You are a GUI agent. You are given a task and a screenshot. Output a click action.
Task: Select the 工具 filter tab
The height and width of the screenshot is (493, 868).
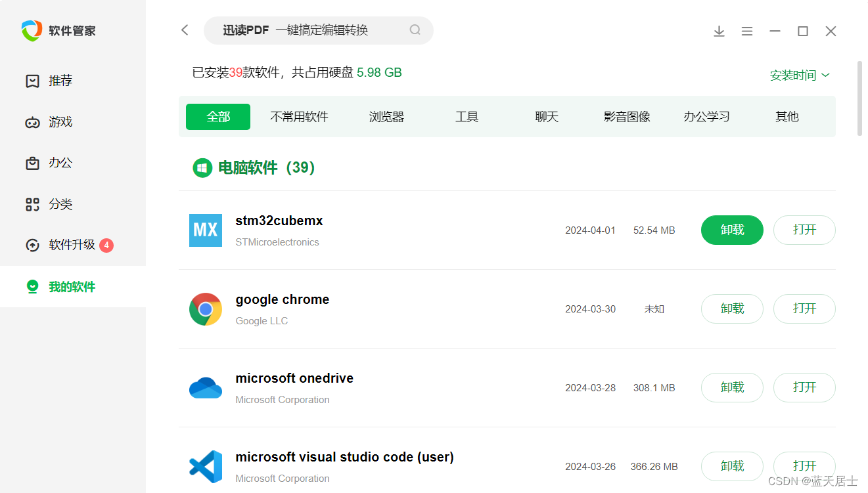pos(467,117)
